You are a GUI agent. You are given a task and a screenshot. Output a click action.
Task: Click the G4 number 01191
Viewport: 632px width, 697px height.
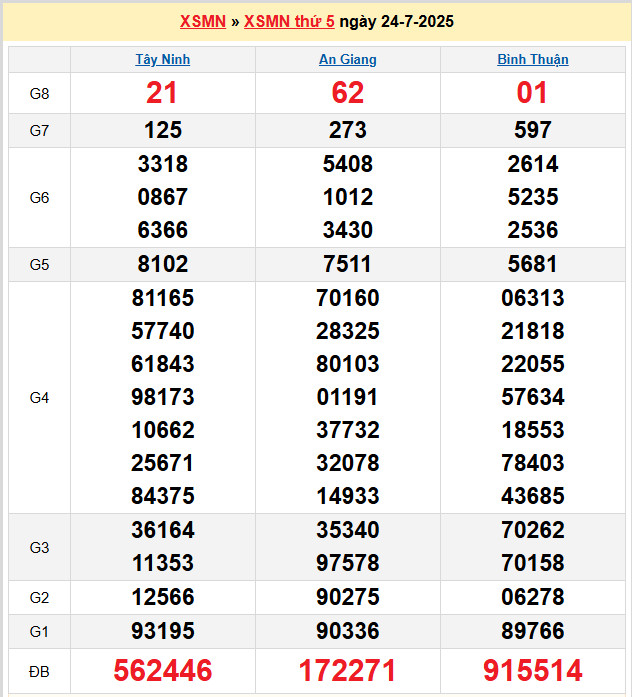click(x=348, y=397)
